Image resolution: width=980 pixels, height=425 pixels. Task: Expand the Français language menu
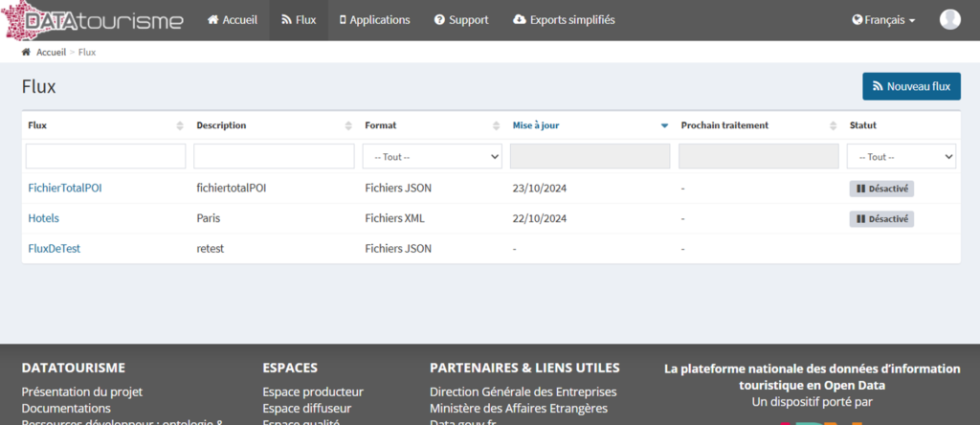point(883,20)
